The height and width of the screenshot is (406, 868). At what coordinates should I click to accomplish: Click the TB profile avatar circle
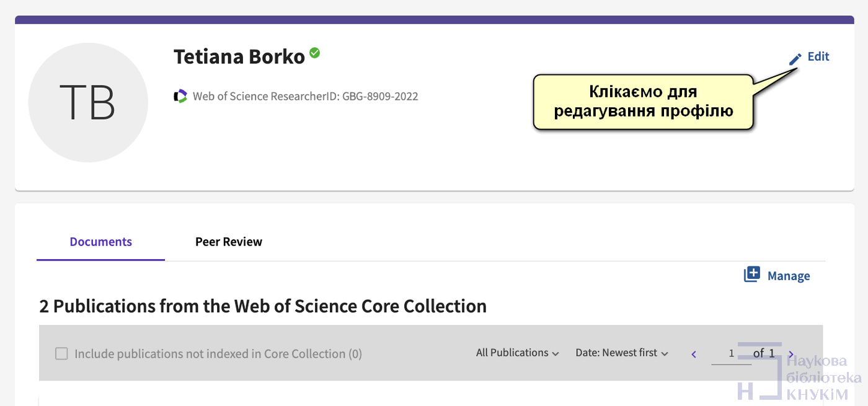click(88, 102)
